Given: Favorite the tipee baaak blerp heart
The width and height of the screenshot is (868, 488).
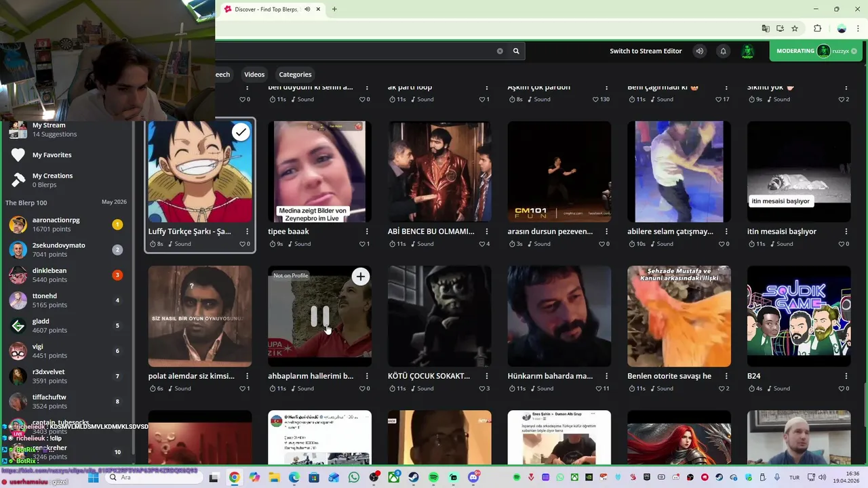Looking at the screenshot, I should point(361,244).
